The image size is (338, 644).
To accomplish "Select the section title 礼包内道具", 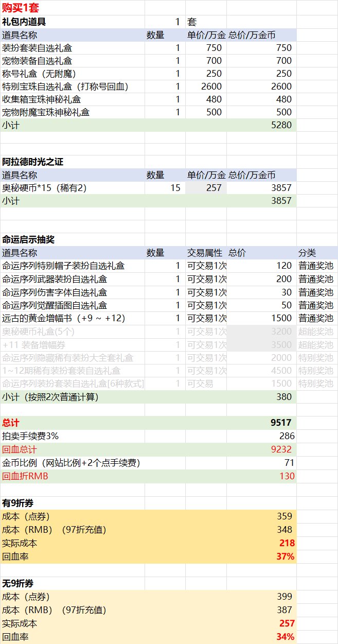I will tap(24, 22).
